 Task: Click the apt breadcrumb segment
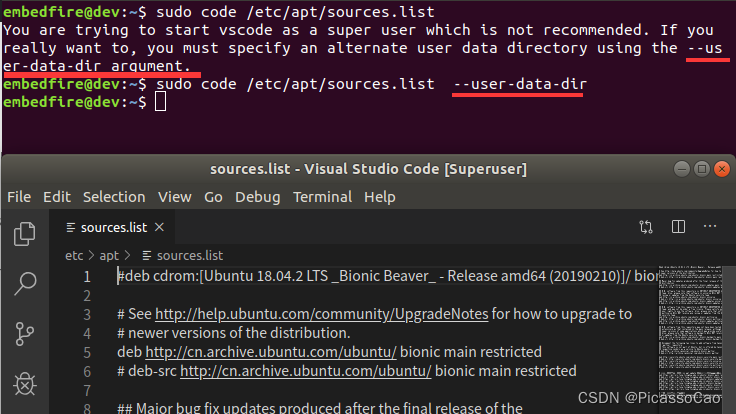click(109, 255)
